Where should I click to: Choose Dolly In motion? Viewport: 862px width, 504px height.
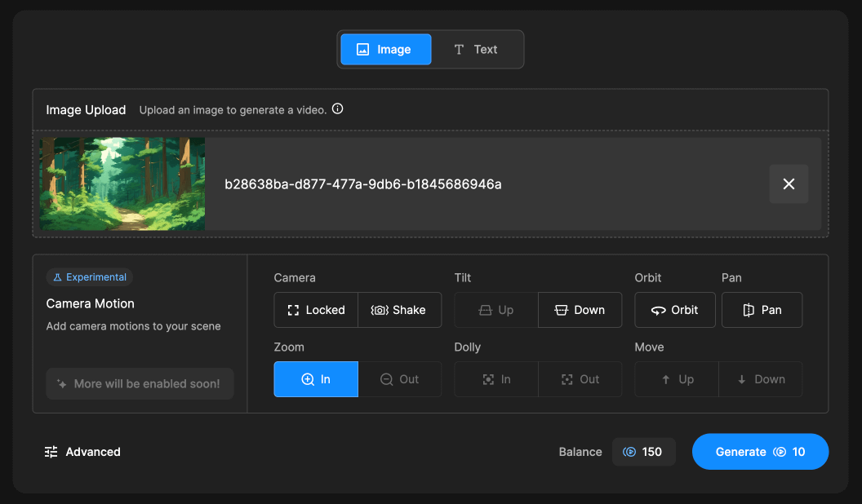point(496,379)
